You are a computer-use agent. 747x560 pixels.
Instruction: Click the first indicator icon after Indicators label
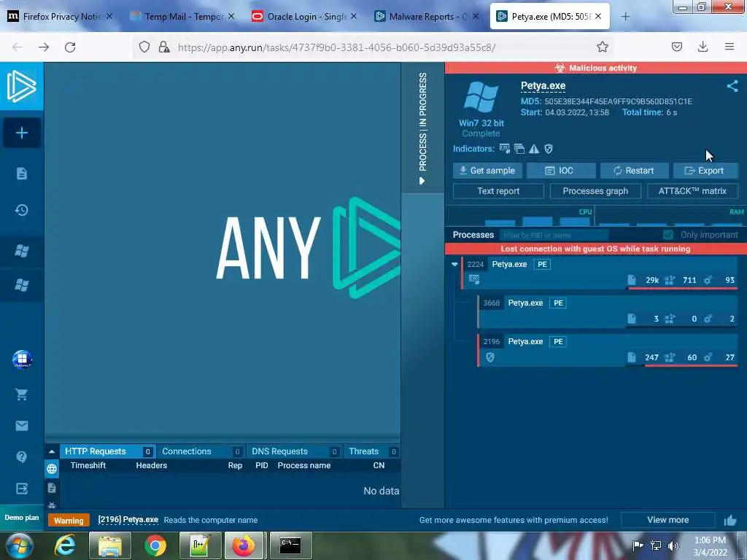tap(505, 149)
